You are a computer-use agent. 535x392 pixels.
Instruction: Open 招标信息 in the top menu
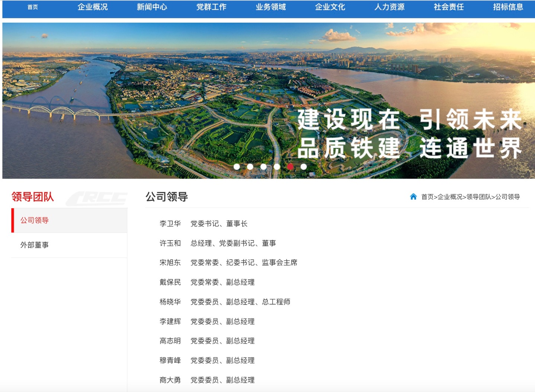coord(508,7)
